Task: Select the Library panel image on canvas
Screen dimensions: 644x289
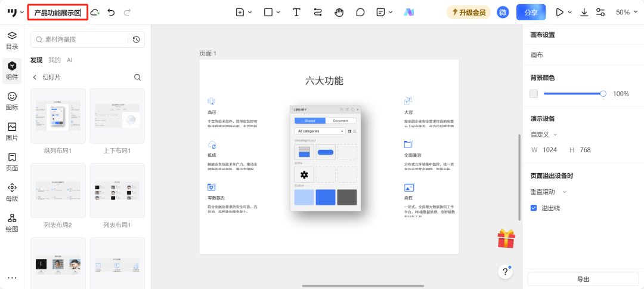Action: (326, 158)
